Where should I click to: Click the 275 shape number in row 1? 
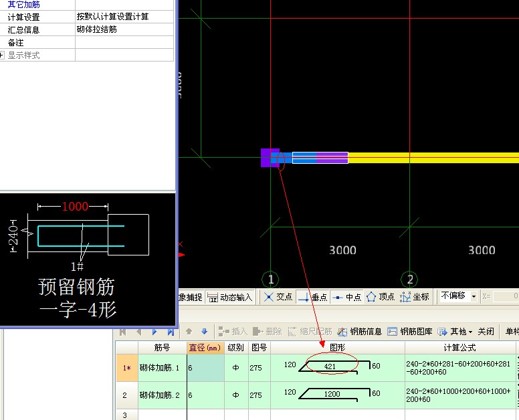coord(256,368)
